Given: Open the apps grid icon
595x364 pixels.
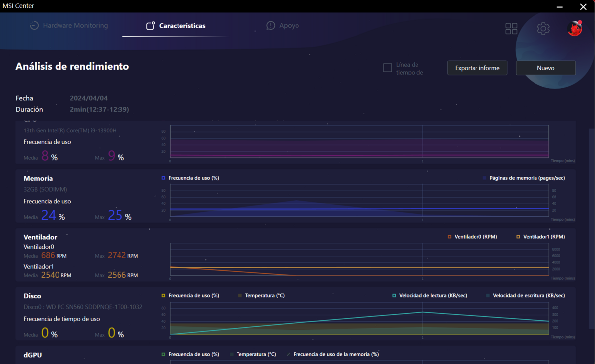Looking at the screenshot, I should pos(511,28).
